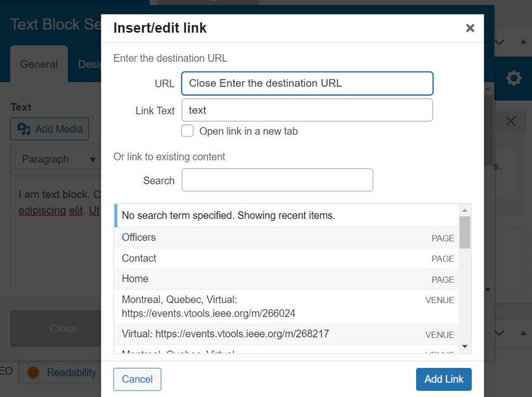Dismiss the side panel with the X icon
This screenshot has height=397, width=532.
pyautogui.click(x=510, y=120)
